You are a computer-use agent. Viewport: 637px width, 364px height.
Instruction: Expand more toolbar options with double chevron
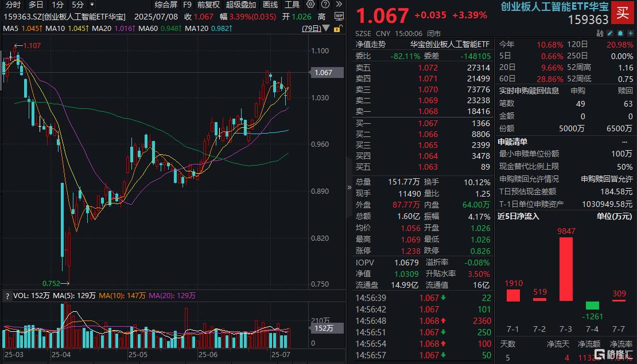coord(339,5)
